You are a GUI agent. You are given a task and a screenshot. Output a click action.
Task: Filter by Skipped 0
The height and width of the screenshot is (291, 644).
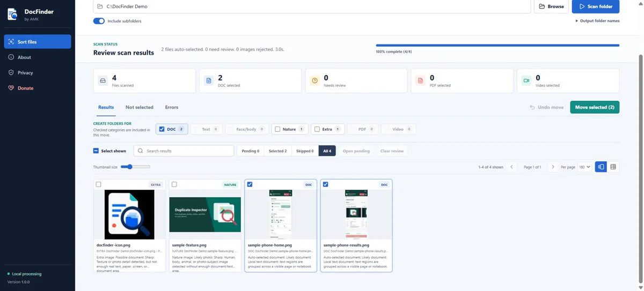(x=305, y=151)
